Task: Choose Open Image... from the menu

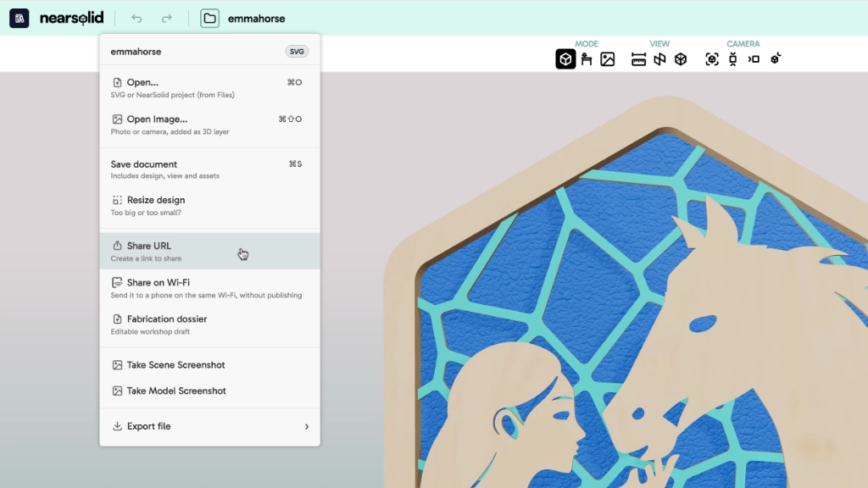Action: 210,125
